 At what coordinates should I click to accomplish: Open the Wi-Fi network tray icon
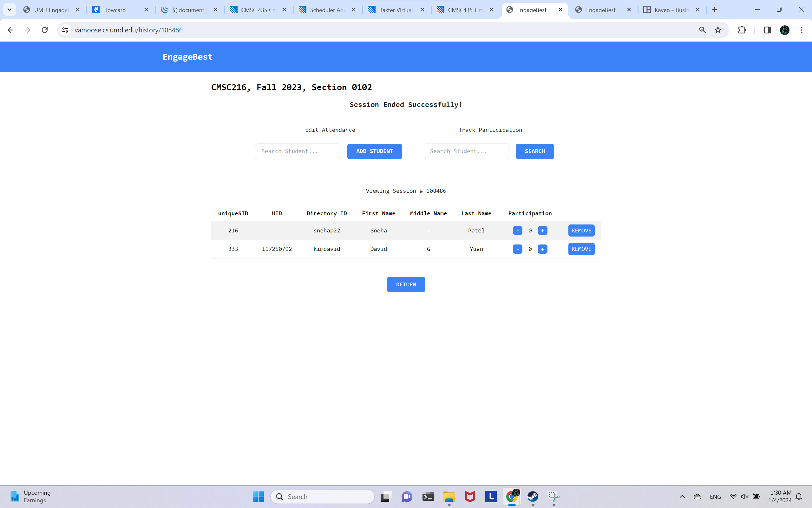(733, 497)
